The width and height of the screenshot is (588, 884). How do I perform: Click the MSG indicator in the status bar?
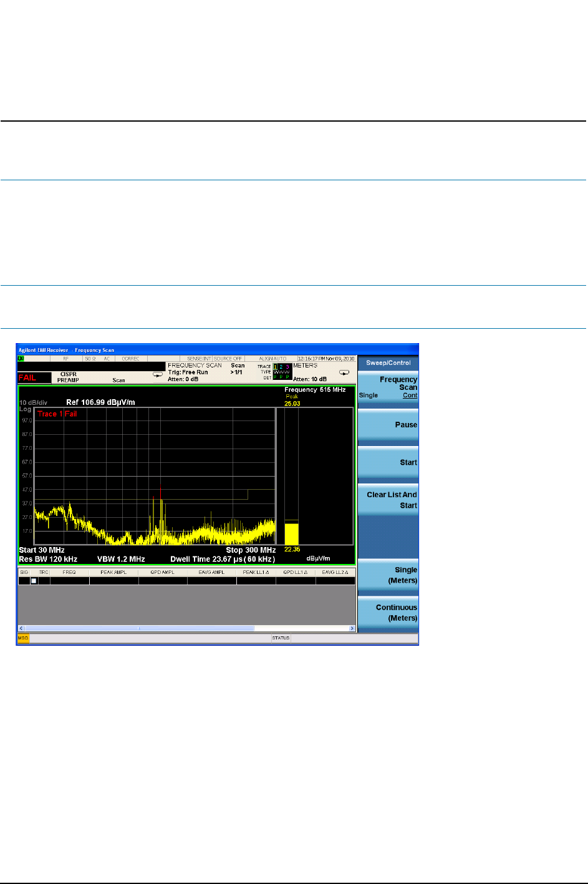23,638
